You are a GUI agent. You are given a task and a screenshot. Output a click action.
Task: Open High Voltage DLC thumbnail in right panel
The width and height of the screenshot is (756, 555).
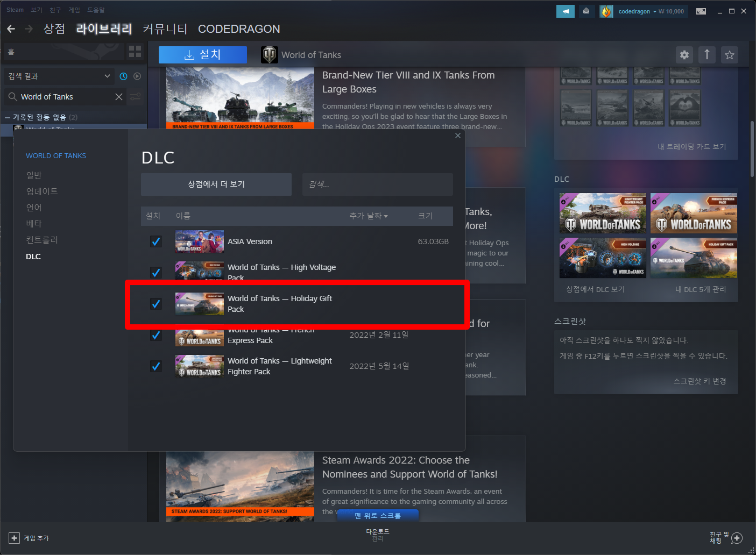603,258
